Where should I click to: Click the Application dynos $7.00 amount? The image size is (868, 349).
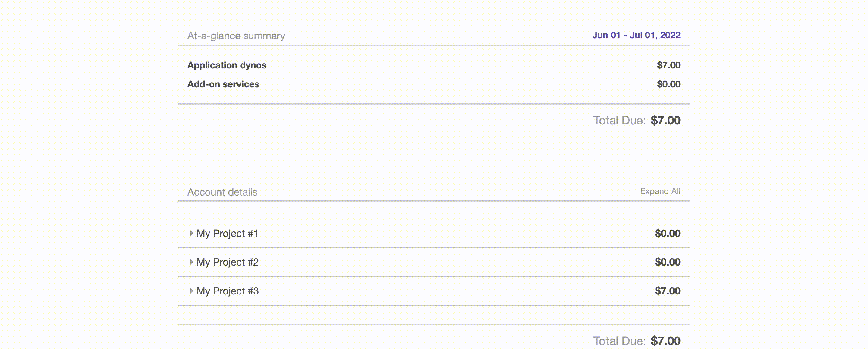point(668,65)
